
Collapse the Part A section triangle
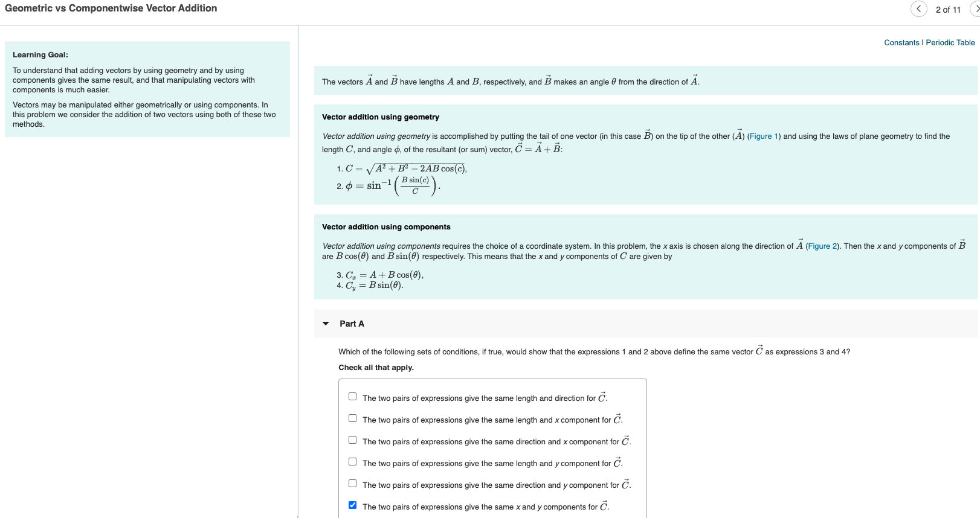326,324
